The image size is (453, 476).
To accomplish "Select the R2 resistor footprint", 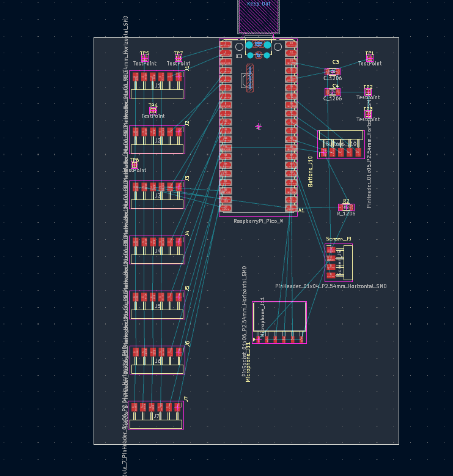I will (x=346, y=207).
